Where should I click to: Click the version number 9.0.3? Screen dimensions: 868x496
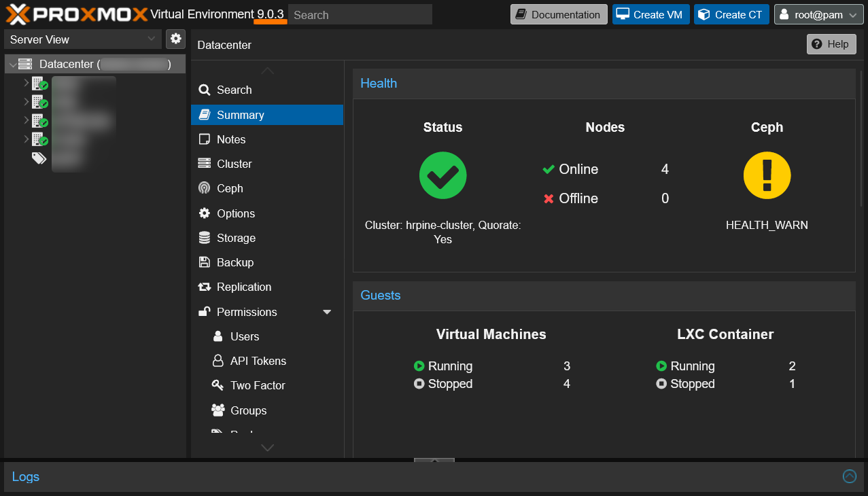click(x=271, y=14)
